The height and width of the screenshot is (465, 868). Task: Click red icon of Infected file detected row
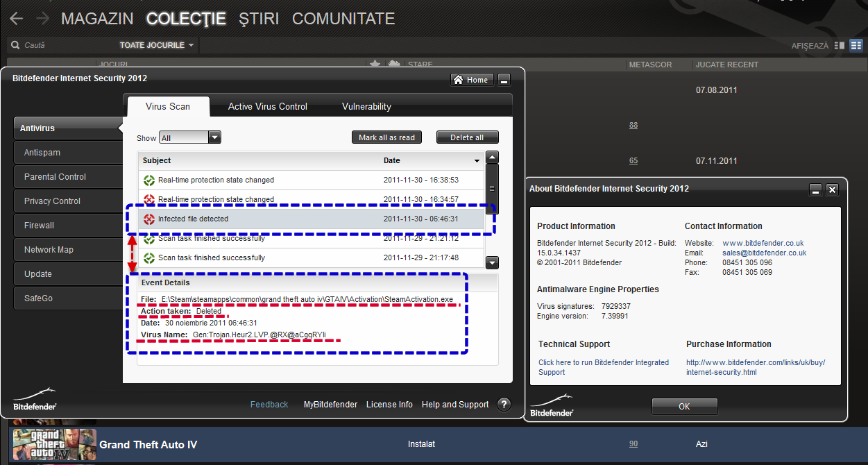148,219
